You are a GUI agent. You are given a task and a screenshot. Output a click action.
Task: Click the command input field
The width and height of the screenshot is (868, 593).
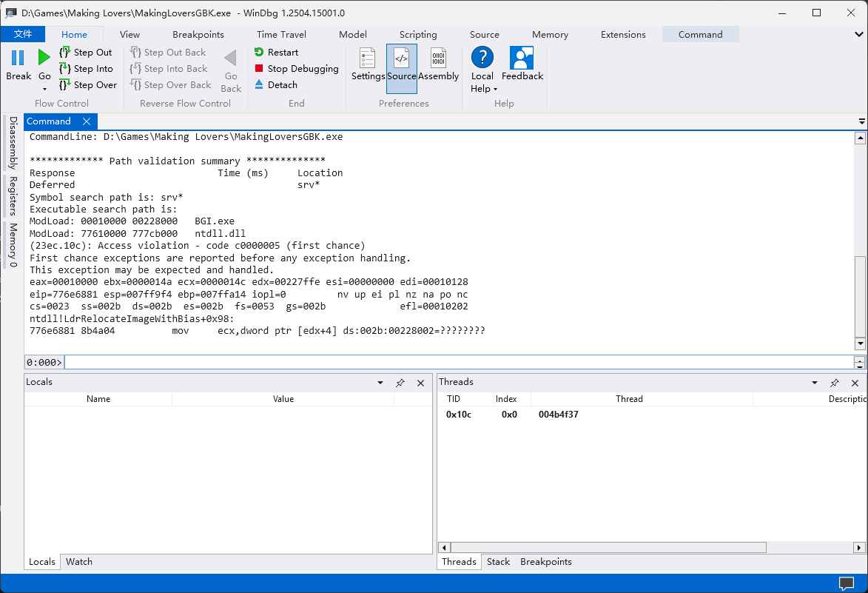pos(459,362)
